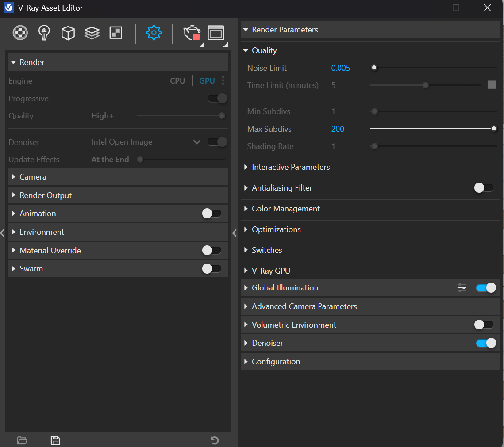Collapse the Render Parameters section
This screenshot has height=447, width=504.
pos(370,30)
